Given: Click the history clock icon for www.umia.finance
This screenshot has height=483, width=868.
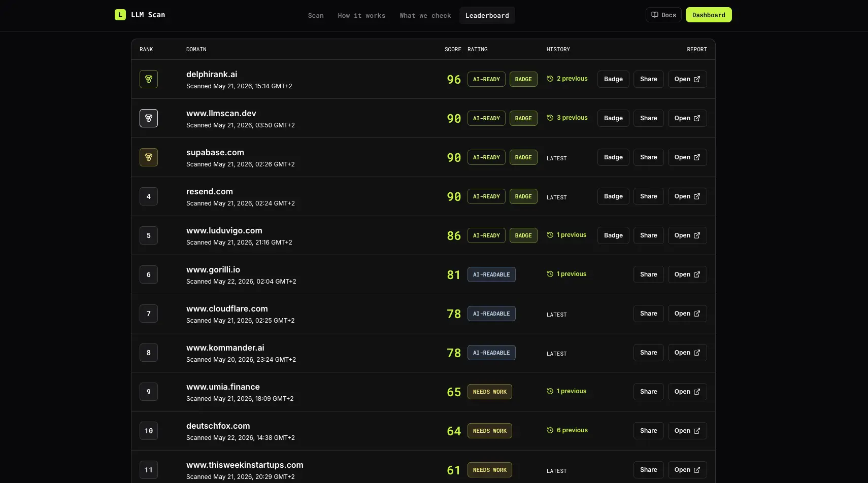Looking at the screenshot, I should click(x=550, y=391).
